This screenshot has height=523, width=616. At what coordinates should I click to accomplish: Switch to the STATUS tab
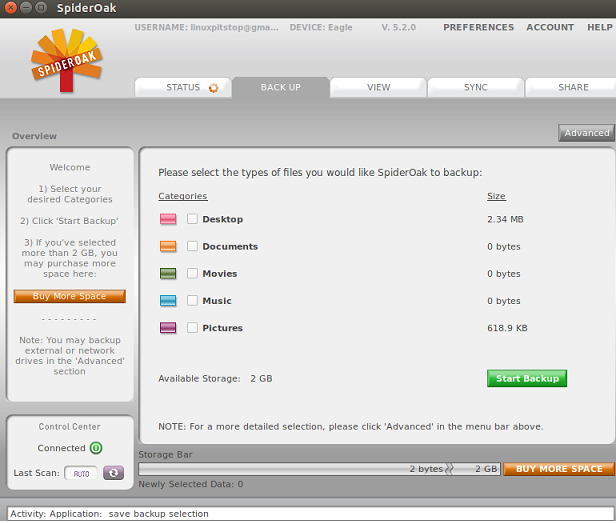(x=183, y=87)
